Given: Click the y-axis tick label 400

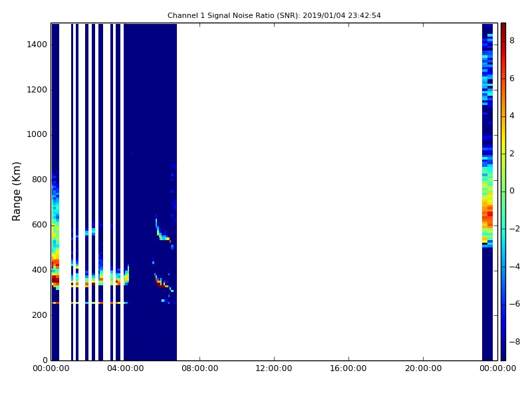Looking at the screenshot, I should (x=39, y=270).
